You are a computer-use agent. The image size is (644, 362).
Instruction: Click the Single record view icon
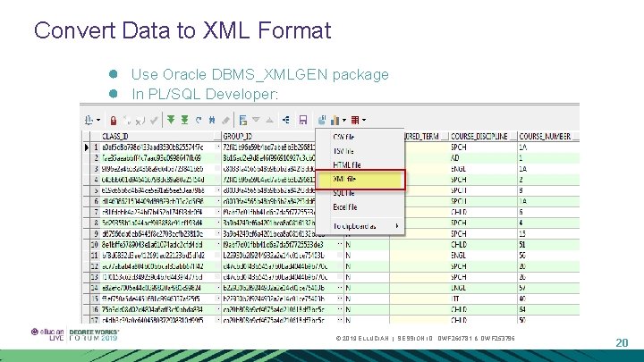tap(242, 120)
